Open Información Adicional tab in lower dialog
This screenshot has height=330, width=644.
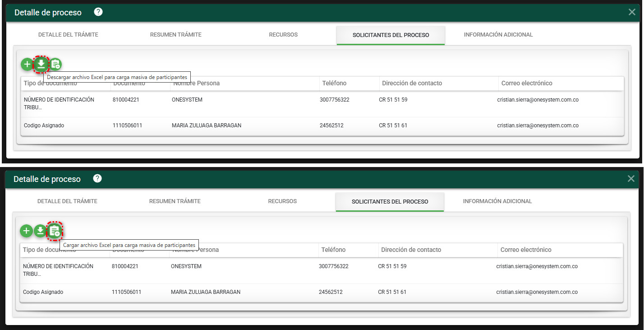pos(497,201)
